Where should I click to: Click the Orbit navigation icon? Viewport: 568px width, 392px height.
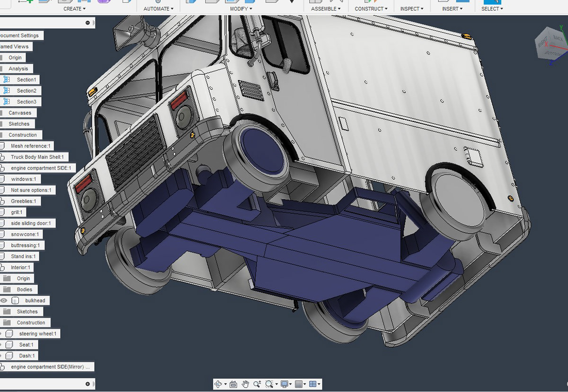pos(218,384)
